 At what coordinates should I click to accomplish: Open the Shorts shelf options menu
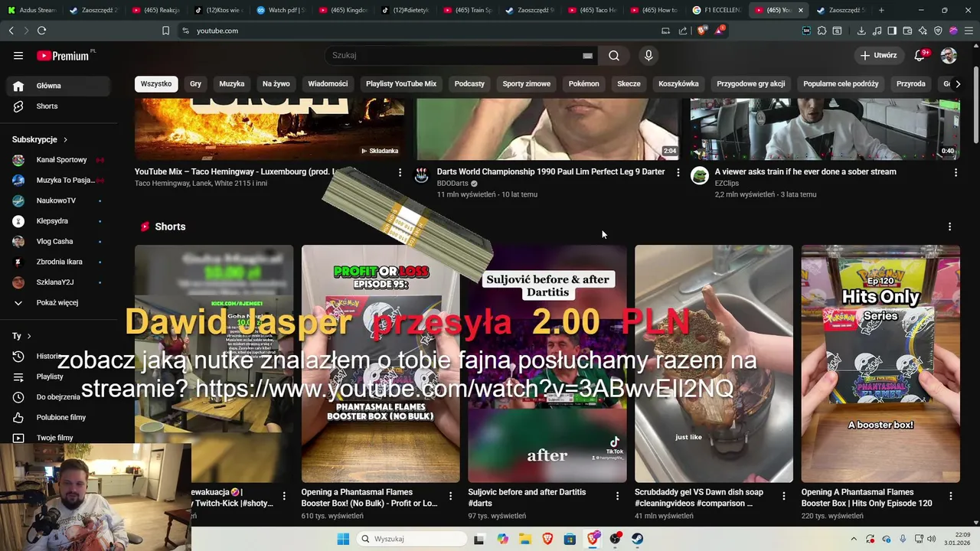pyautogui.click(x=949, y=227)
